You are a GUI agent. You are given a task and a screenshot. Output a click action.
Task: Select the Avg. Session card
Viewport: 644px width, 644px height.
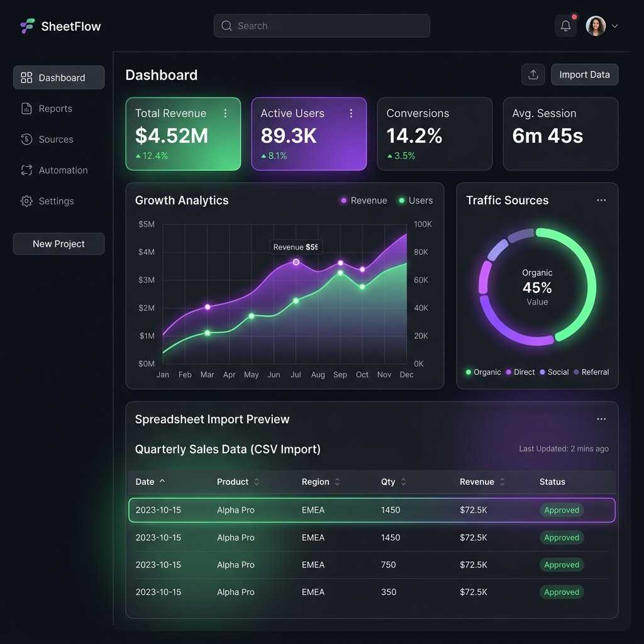[x=560, y=134]
